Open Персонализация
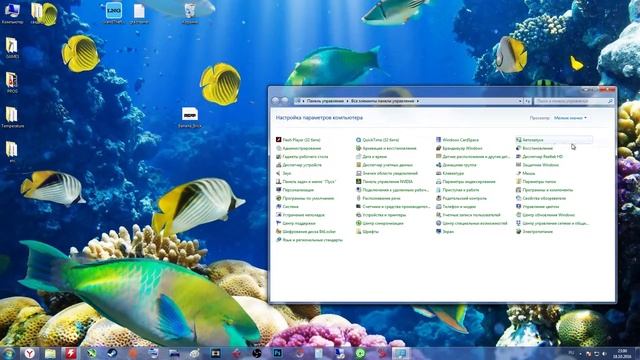 click(295, 190)
